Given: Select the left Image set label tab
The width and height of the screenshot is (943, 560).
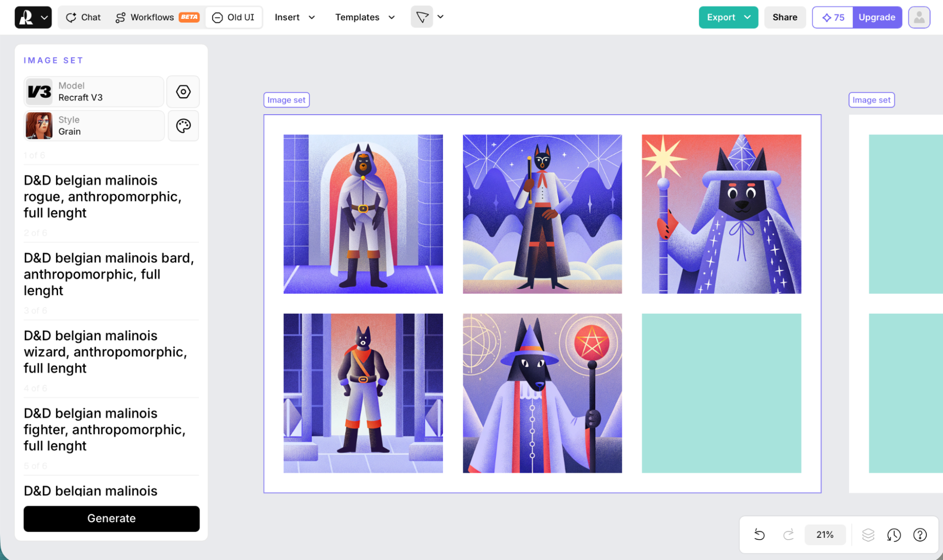Looking at the screenshot, I should [286, 100].
